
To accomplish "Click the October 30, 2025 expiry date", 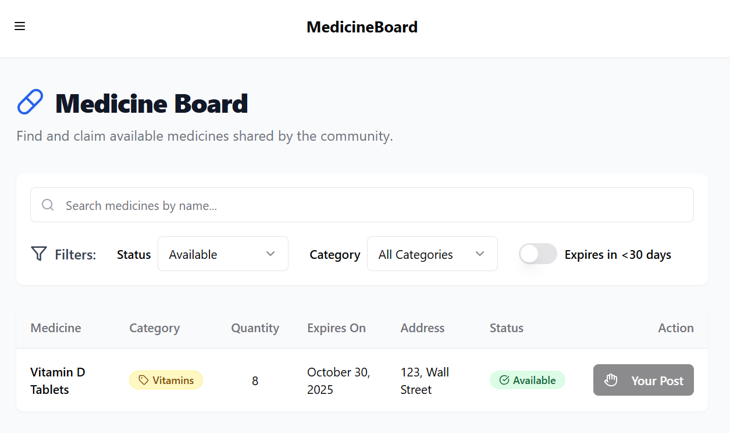I will pyautogui.click(x=338, y=380).
